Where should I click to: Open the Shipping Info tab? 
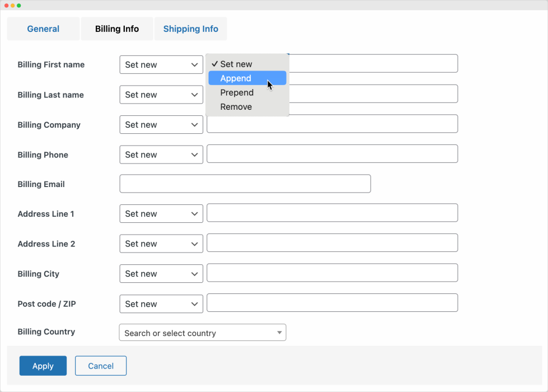click(x=190, y=29)
